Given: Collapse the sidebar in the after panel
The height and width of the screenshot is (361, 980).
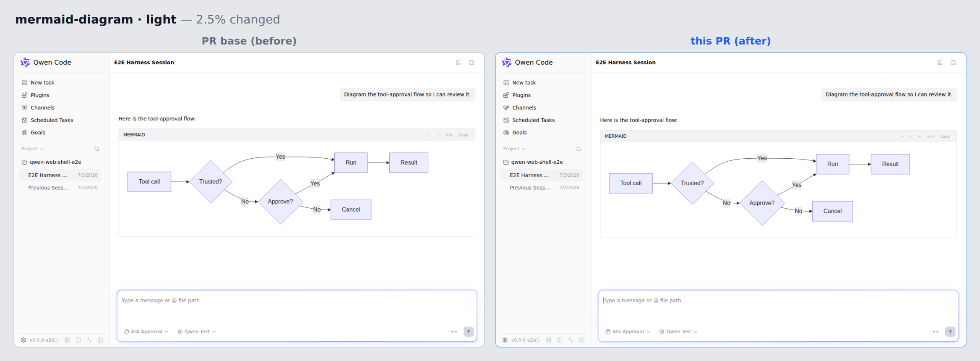Looking at the screenshot, I should pyautogui.click(x=582, y=340).
